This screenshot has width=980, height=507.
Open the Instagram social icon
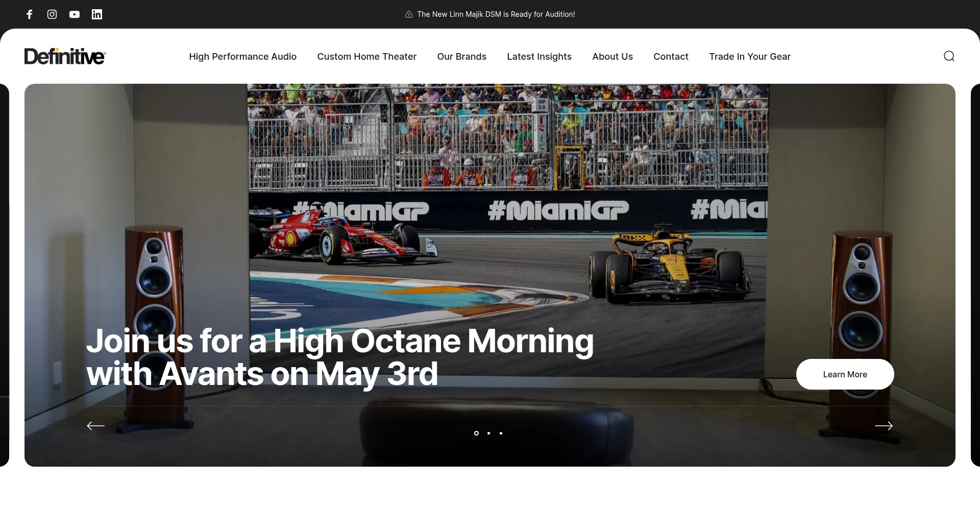tap(52, 14)
